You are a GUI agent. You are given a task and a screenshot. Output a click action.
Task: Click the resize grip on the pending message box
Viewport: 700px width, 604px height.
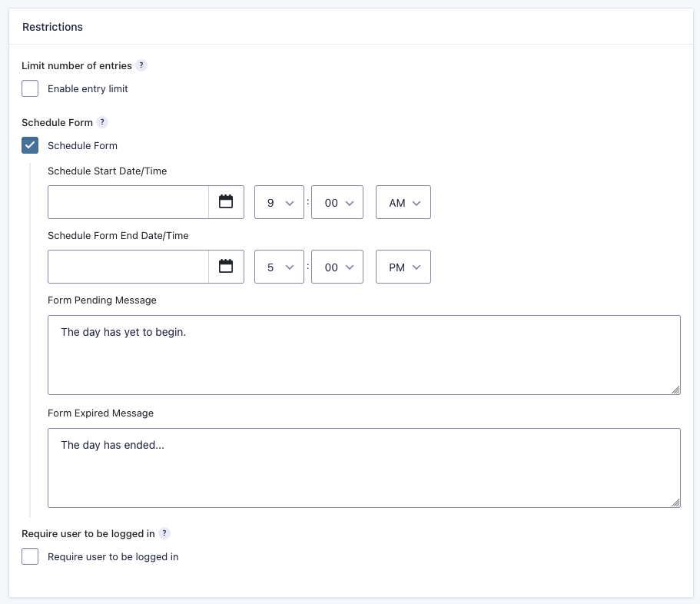(x=677, y=390)
